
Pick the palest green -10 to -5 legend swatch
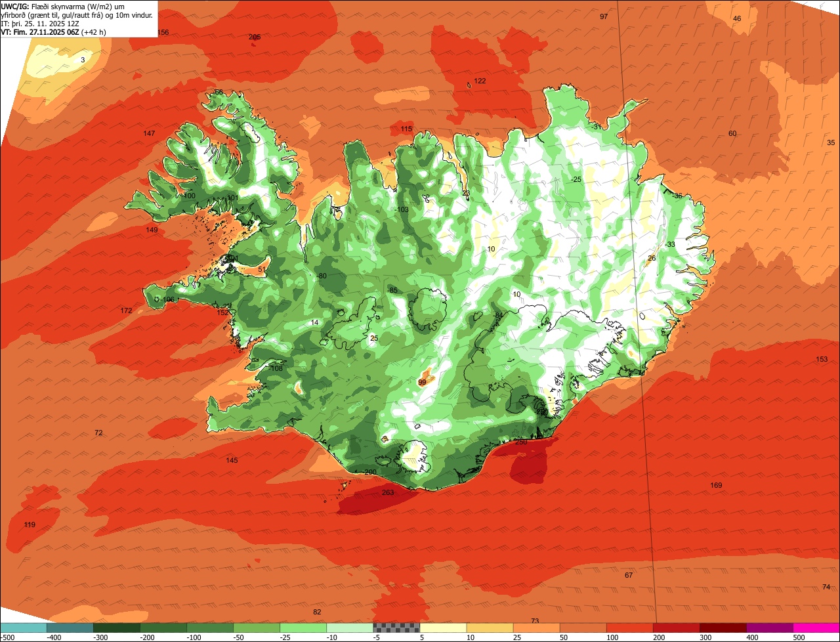click(x=350, y=628)
